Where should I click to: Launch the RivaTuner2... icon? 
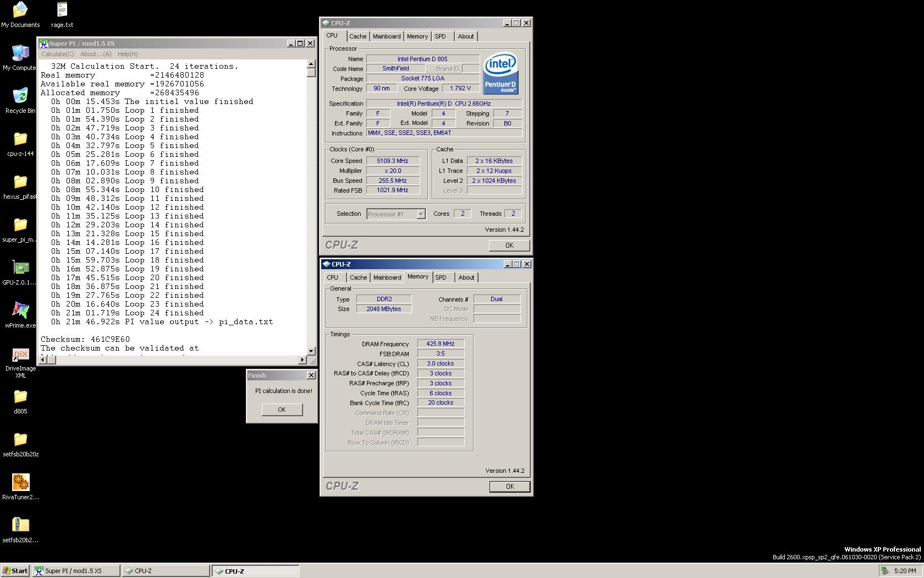20,487
